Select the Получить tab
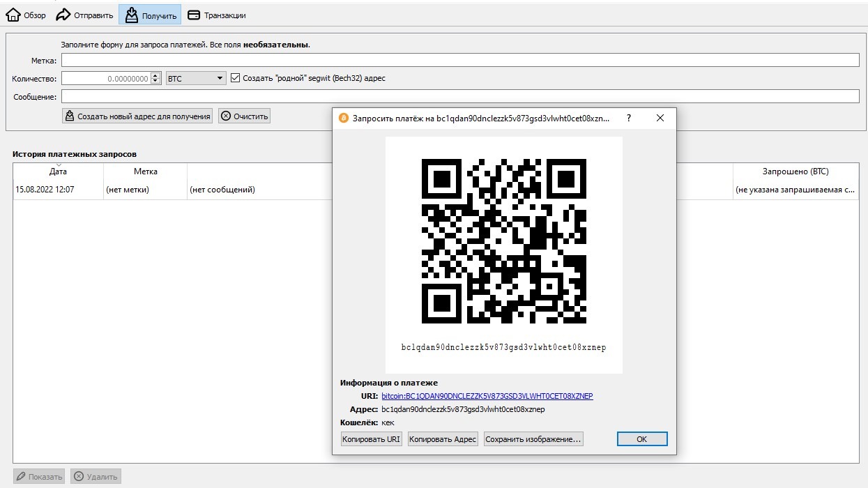The image size is (868, 488). tap(150, 15)
